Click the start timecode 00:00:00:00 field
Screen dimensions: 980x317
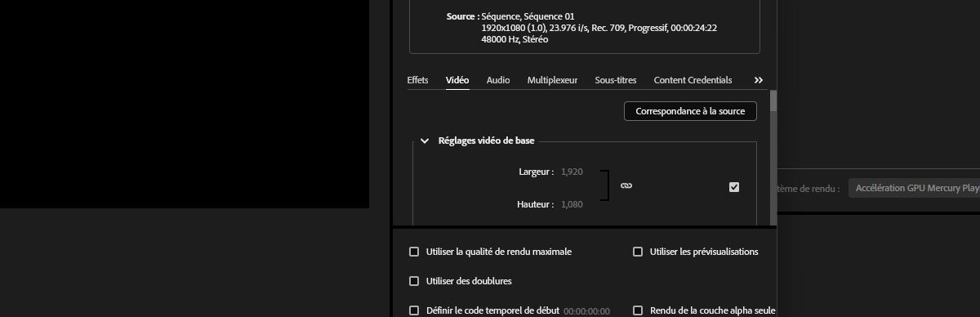[x=586, y=311]
